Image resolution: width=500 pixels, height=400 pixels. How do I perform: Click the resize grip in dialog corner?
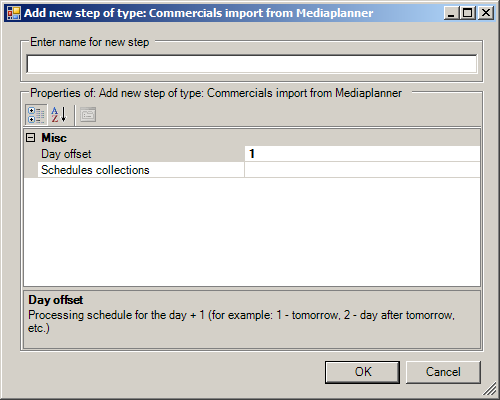(x=490, y=389)
